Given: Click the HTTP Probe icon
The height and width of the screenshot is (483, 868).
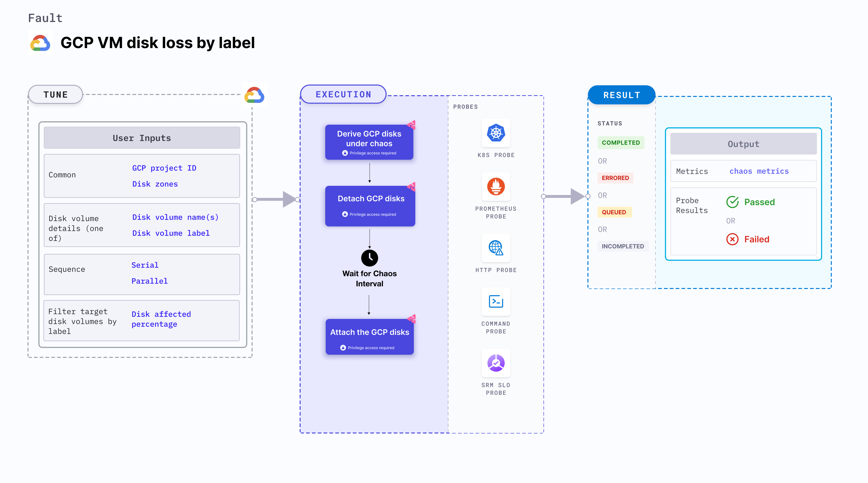Looking at the screenshot, I should (496, 247).
